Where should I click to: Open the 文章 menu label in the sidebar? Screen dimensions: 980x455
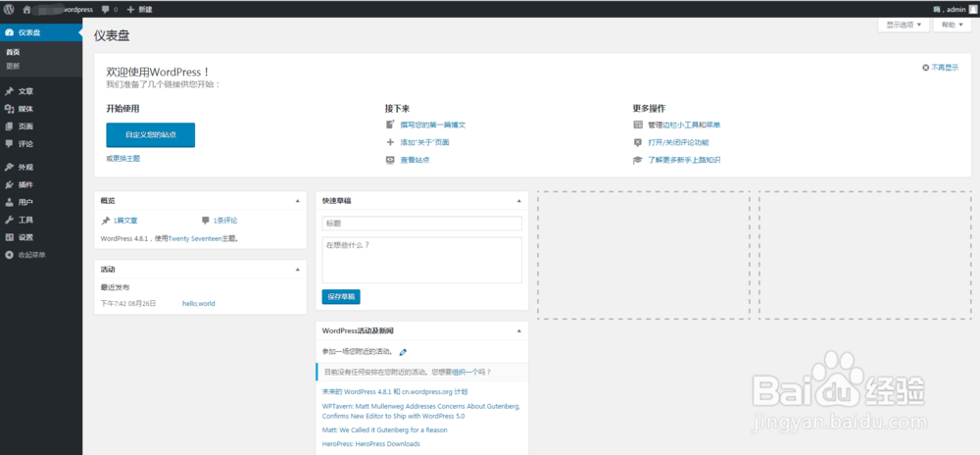(x=25, y=91)
